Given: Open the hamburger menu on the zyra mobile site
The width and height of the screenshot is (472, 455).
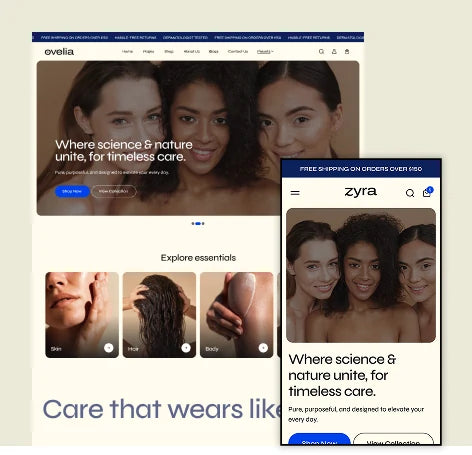Looking at the screenshot, I should coord(295,193).
